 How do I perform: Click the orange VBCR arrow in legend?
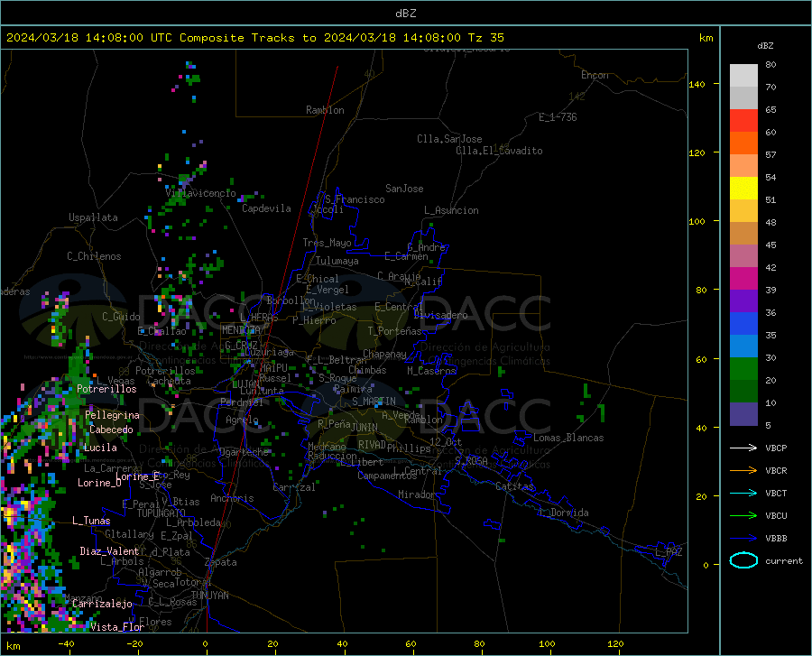click(x=743, y=471)
